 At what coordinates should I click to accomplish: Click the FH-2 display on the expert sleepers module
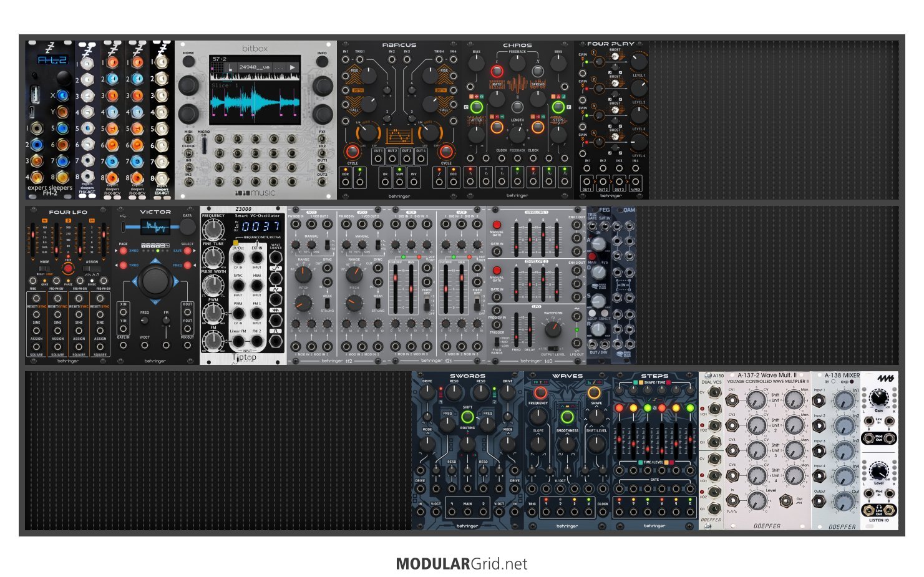[x=52, y=60]
